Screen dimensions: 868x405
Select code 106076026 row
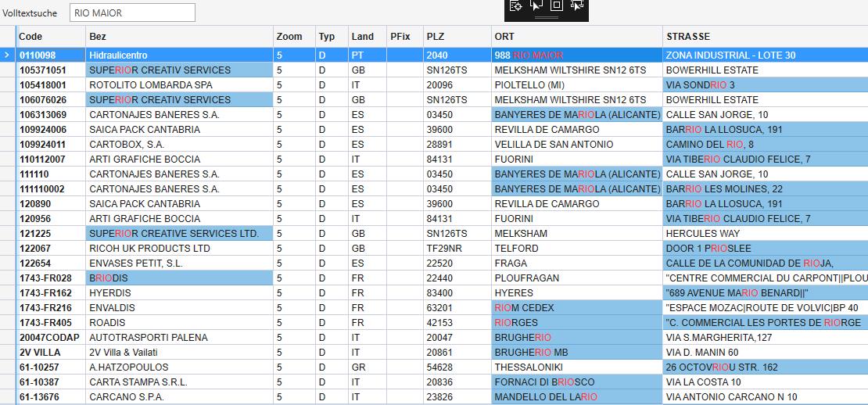click(x=51, y=100)
